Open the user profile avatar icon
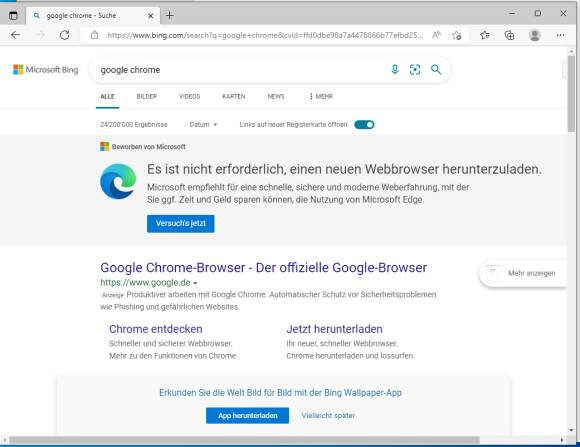This screenshot has width=580, height=447. (535, 35)
